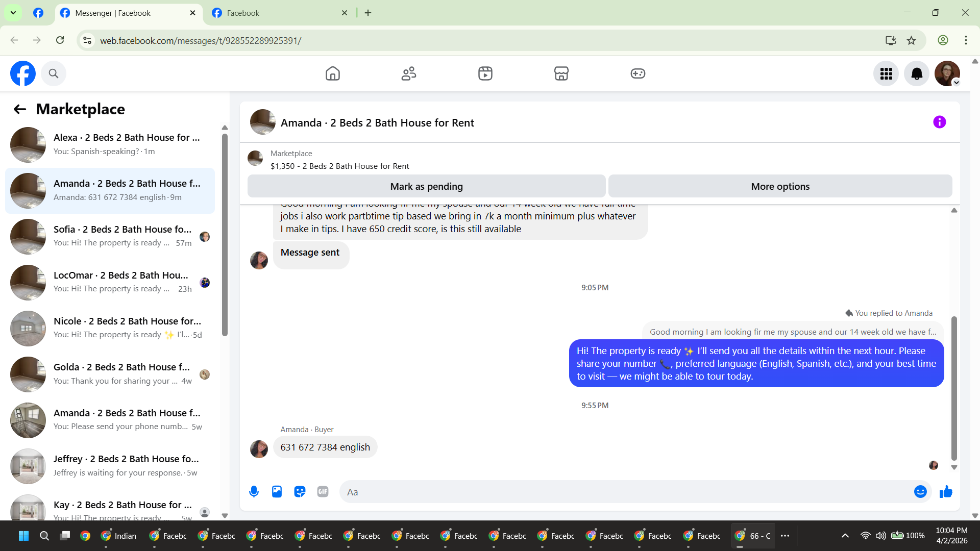This screenshot has width=980, height=551.
Task: Open Windows Start menu
Action: click(23, 536)
